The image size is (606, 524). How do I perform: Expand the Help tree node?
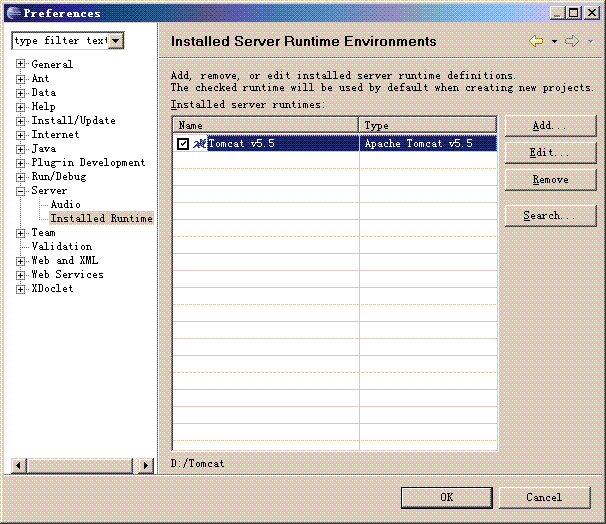coord(20,107)
